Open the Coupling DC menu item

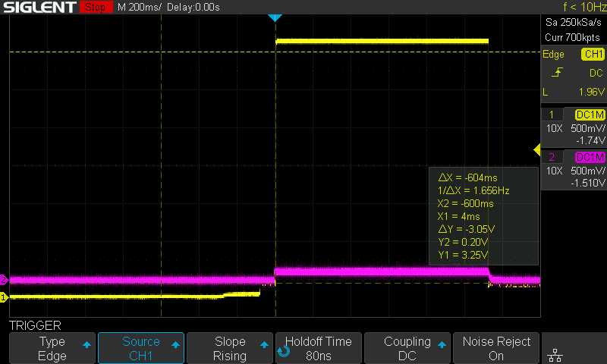pyautogui.click(x=407, y=349)
